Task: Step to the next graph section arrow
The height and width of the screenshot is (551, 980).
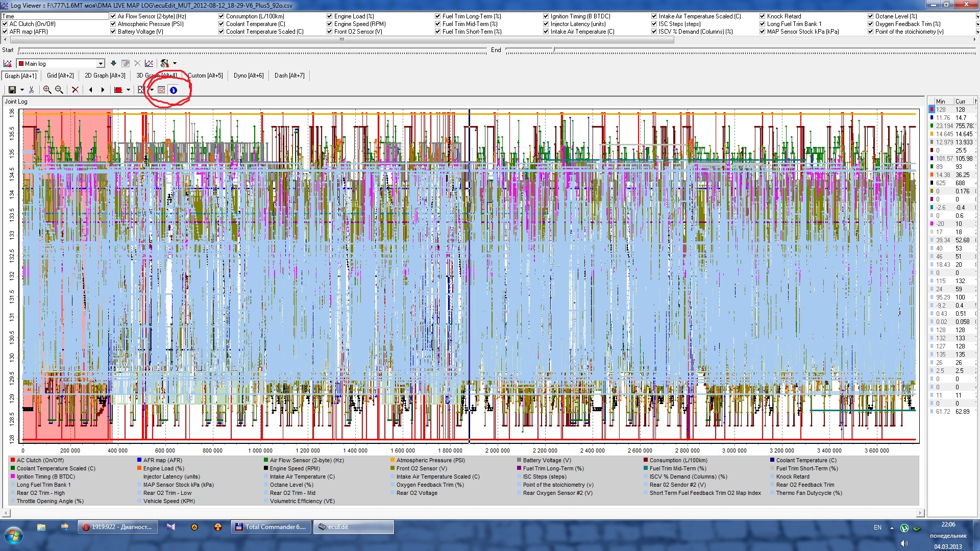Action: coord(103,90)
